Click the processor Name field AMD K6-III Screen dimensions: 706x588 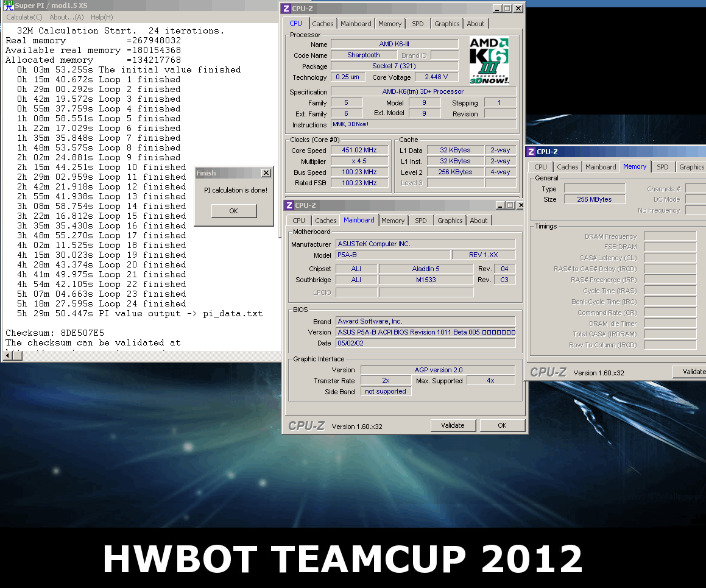coord(395,44)
